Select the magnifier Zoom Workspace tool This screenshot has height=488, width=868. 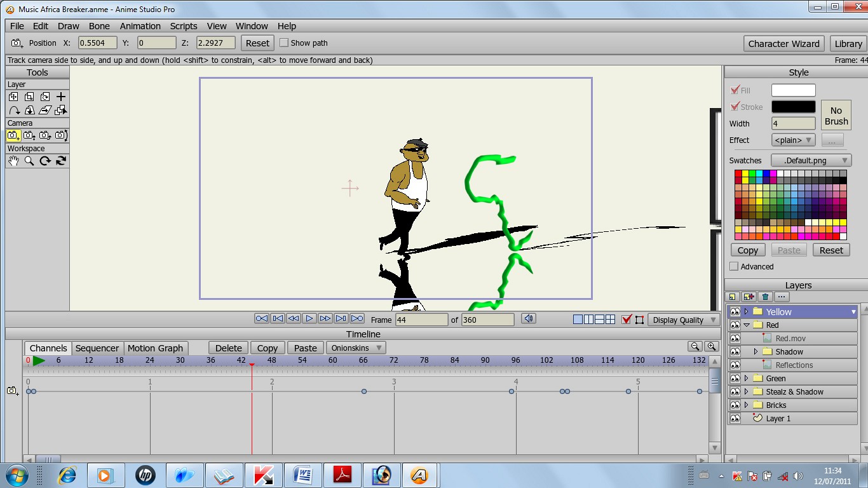tap(29, 161)
